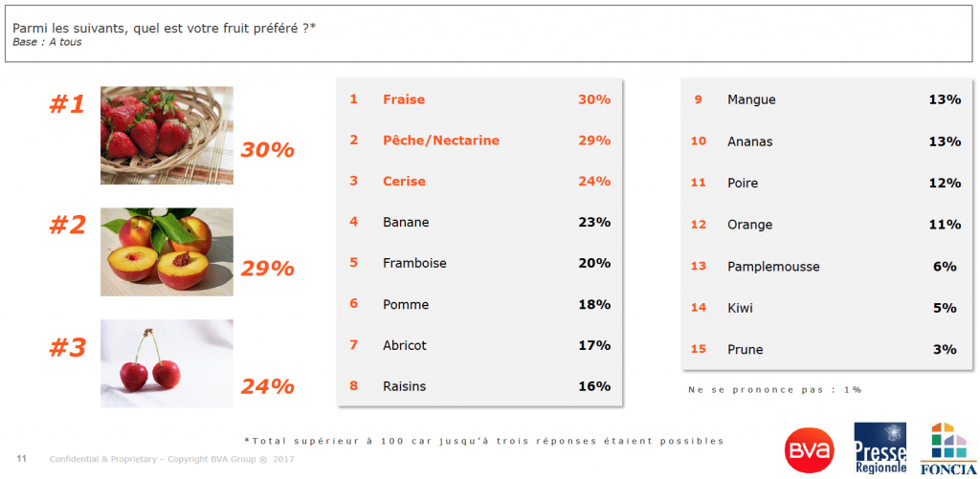Click the large 30% figure beside strawberries

coord(268,150)
